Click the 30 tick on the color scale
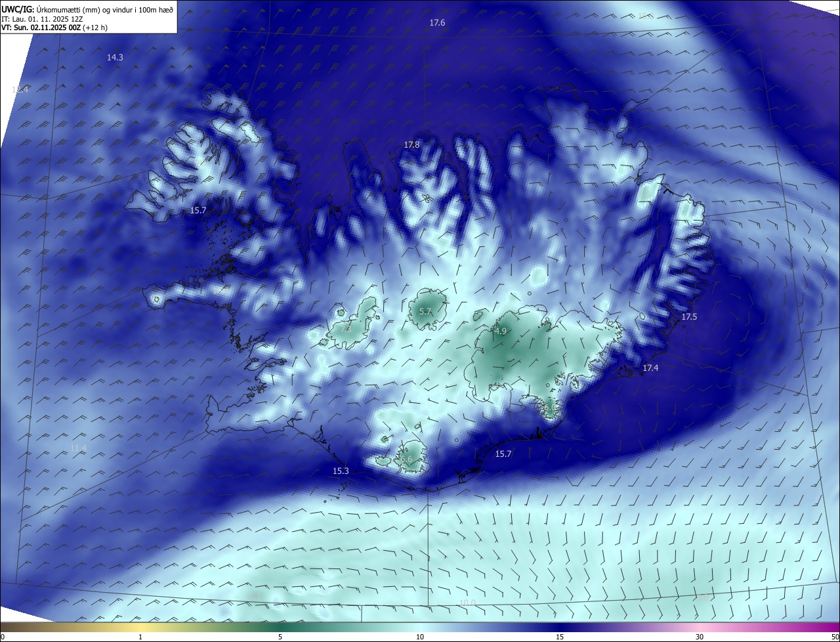The image size is (840, 642). tap(700, 637)
